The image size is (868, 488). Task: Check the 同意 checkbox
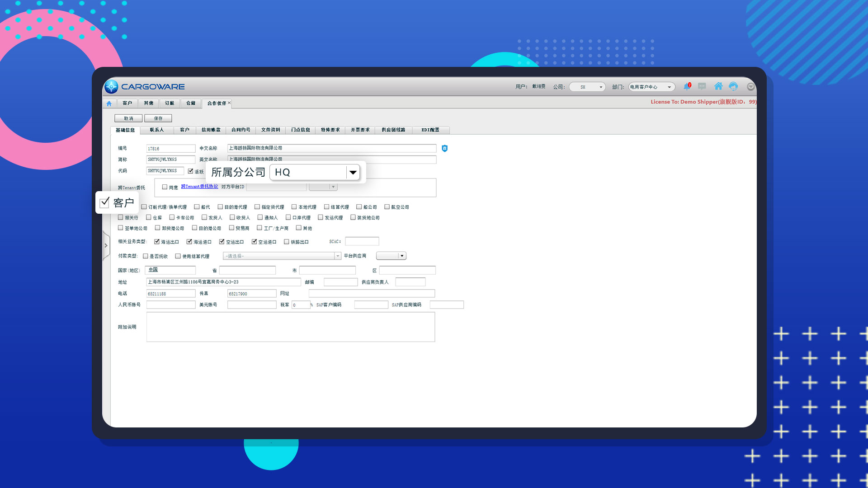click(165, 187)
